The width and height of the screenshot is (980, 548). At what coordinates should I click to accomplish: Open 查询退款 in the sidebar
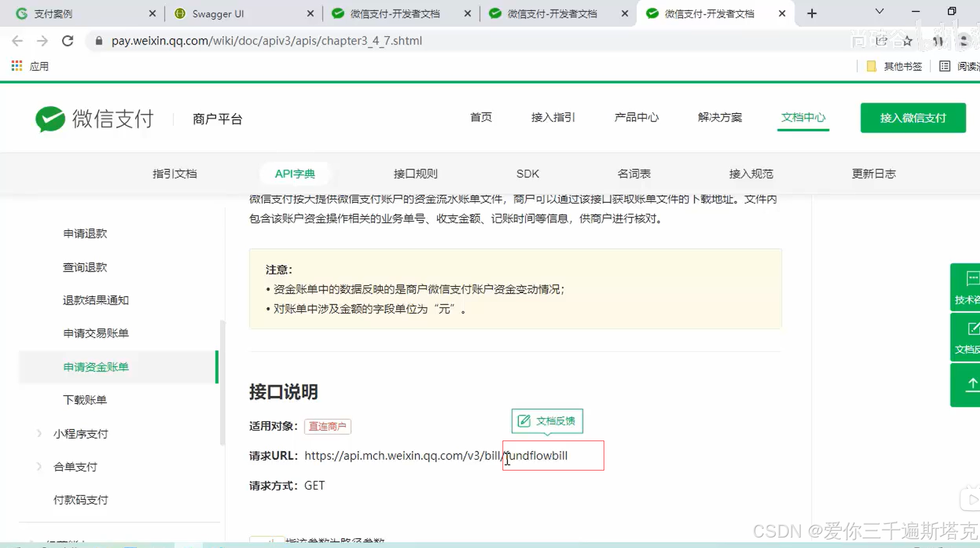tap(85, 267)
